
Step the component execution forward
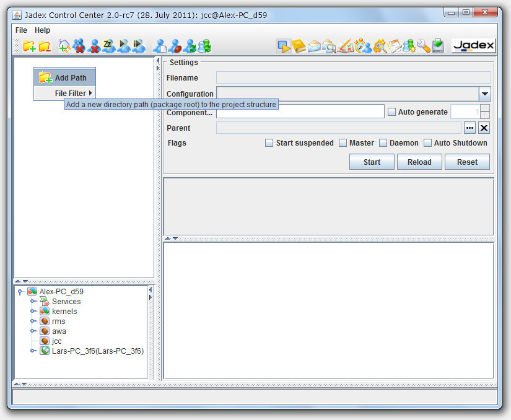point(138,45)
